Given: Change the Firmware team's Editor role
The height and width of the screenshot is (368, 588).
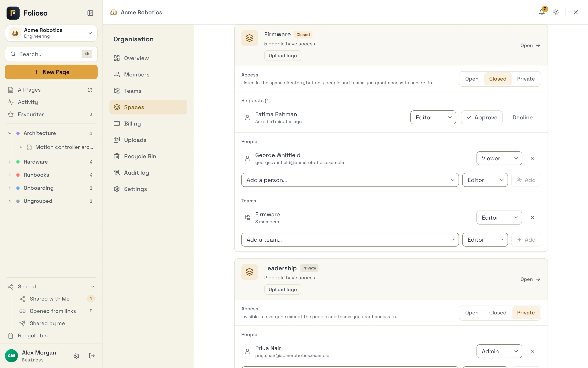Looking at the screenshot, I should [499, 218].
